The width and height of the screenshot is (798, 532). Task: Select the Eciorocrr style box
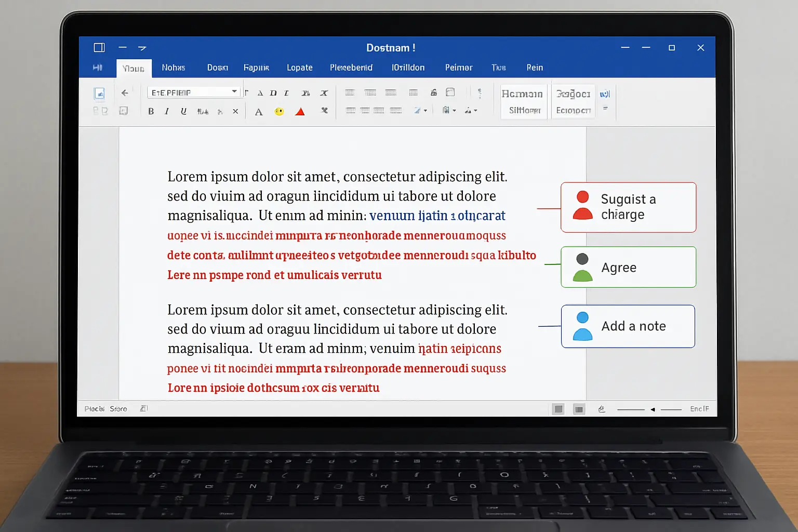pyautogui.click(x=573, y=101)
